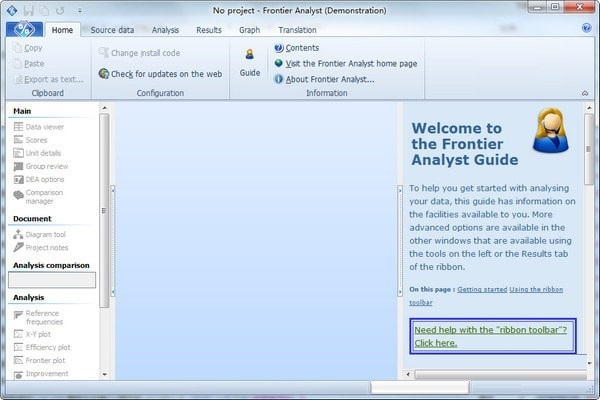Open About Frontier Analyst...
The width and height of the screenshot is (600, 400).
click(324, 79)
